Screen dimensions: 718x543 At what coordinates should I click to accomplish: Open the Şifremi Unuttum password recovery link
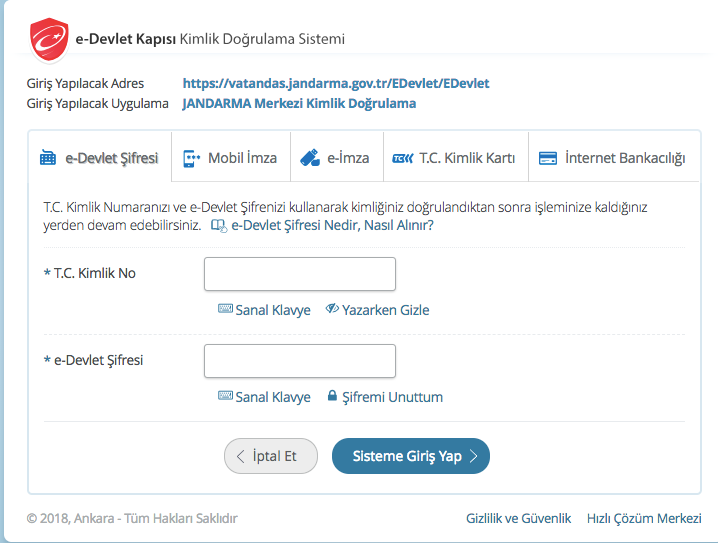[392, 397]
